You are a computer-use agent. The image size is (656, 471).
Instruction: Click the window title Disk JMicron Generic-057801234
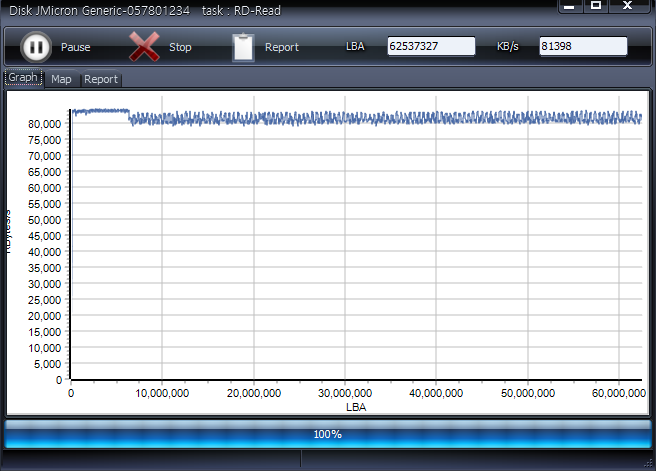[100, 10]
